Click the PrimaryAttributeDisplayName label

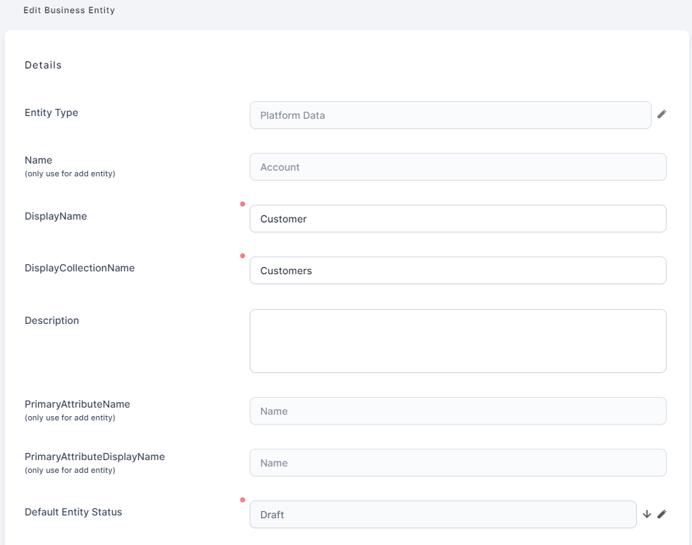click(94, 456)
